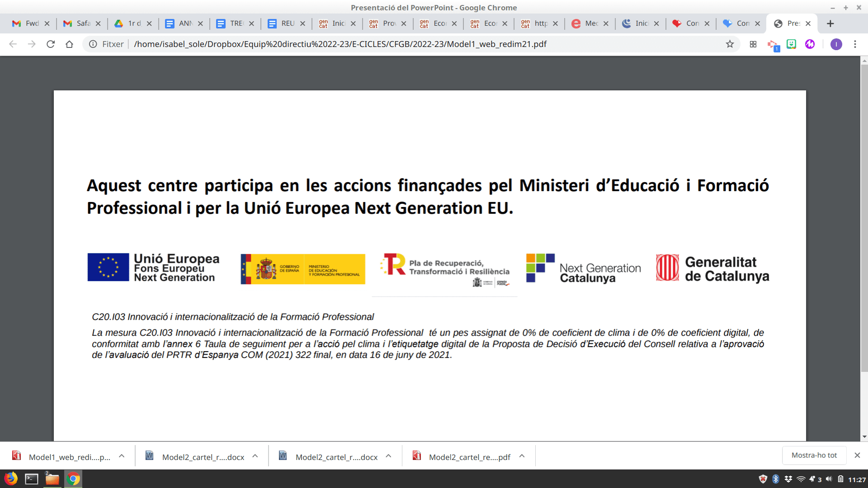The height and width of the screenshot is (488, 868).
Task: Open a new tab with the plus icon
Action: [830, 23]
